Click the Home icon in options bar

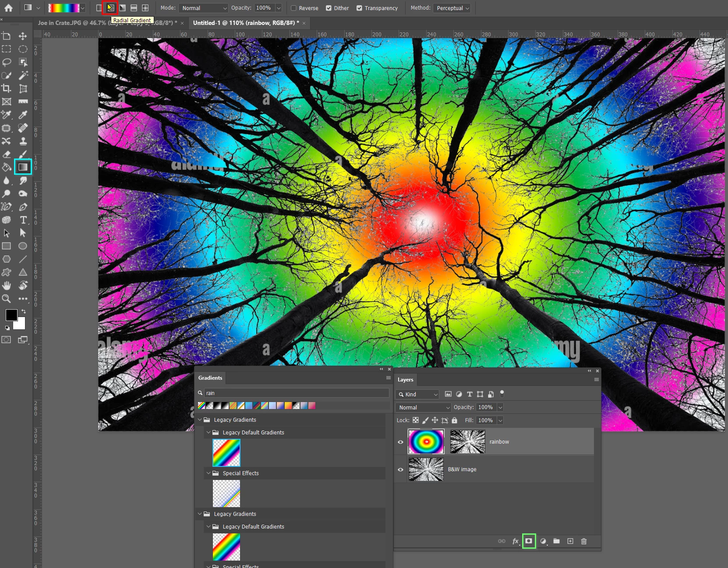pyautogui.click(x=8, y=8)
